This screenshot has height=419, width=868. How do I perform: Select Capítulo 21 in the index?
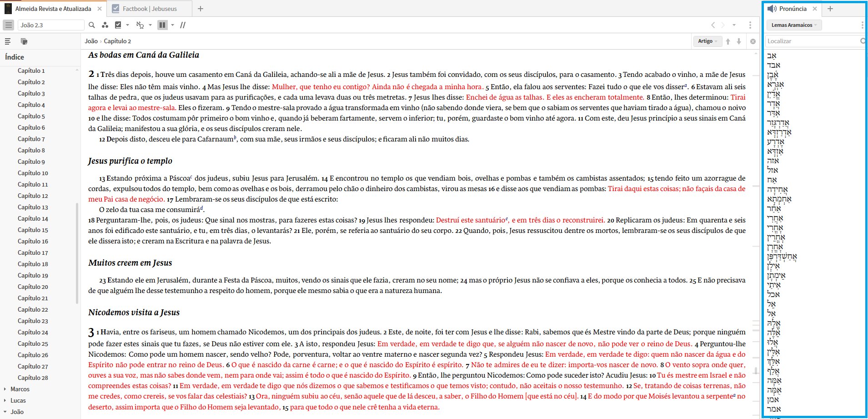click(33, 298)
